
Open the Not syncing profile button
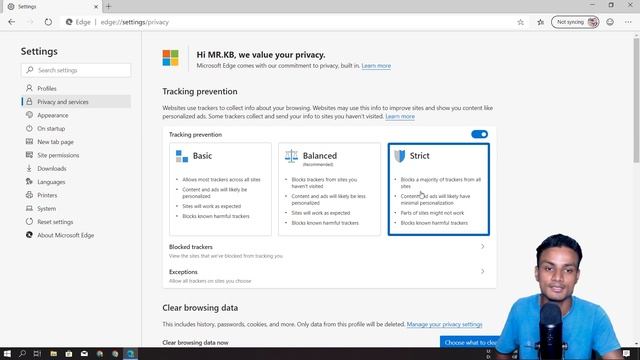[x=575, y=22]
